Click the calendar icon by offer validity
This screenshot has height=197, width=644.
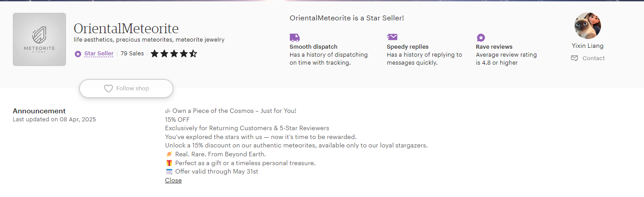tap(169, 172)
